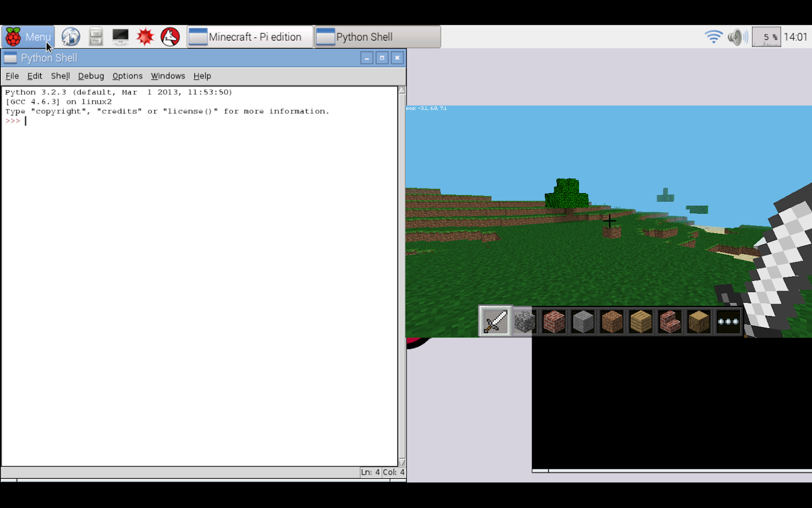Click the "Python 3.2.3 (default, Mar 1 2013" line

[119, 92]
